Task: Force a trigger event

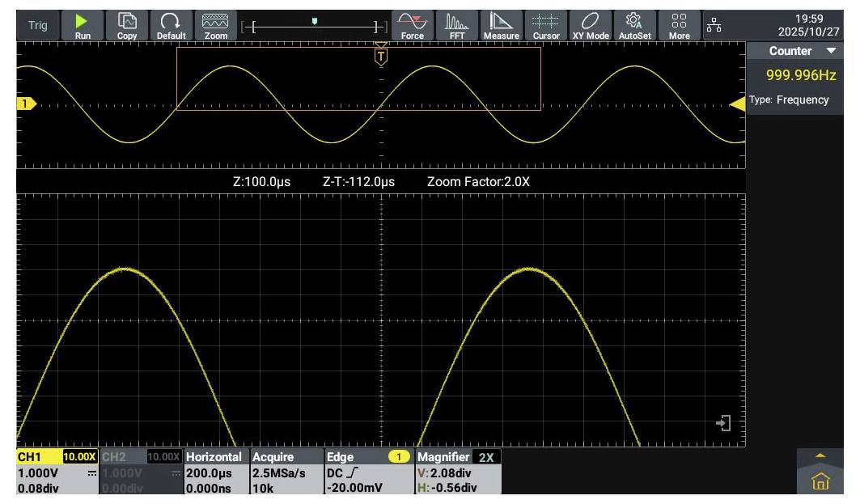Action: pos(413,23)
